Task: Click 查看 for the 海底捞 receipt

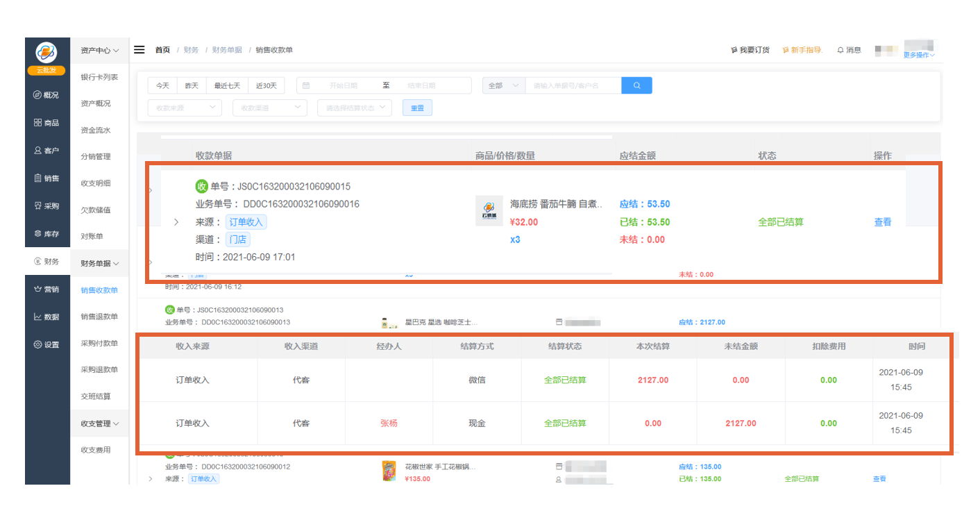Action: point(883,222)
